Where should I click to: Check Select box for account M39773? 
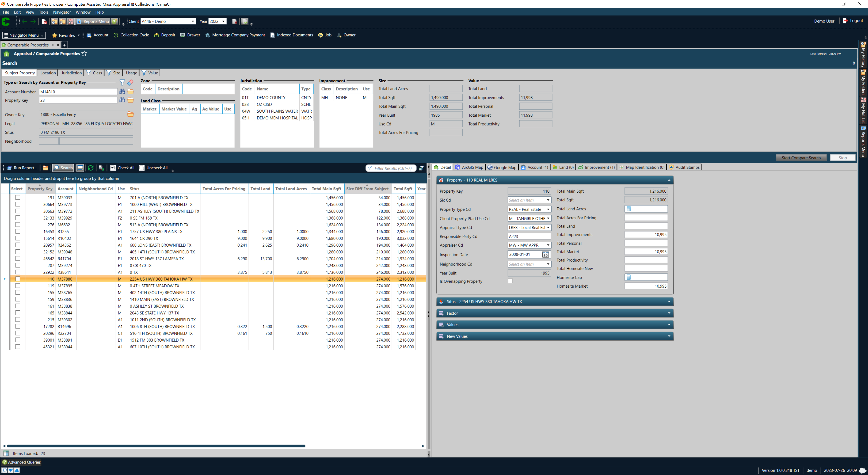[x=18, y=204]
